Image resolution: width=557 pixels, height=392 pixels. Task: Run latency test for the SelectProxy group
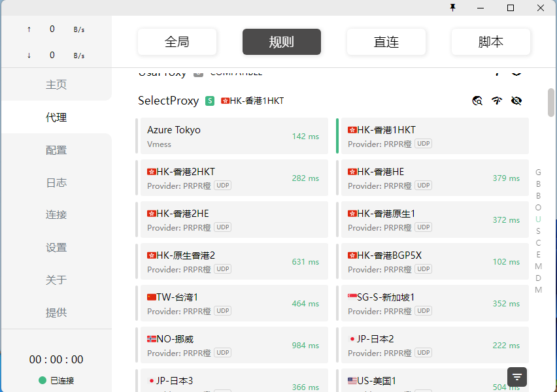coord(496,101)
